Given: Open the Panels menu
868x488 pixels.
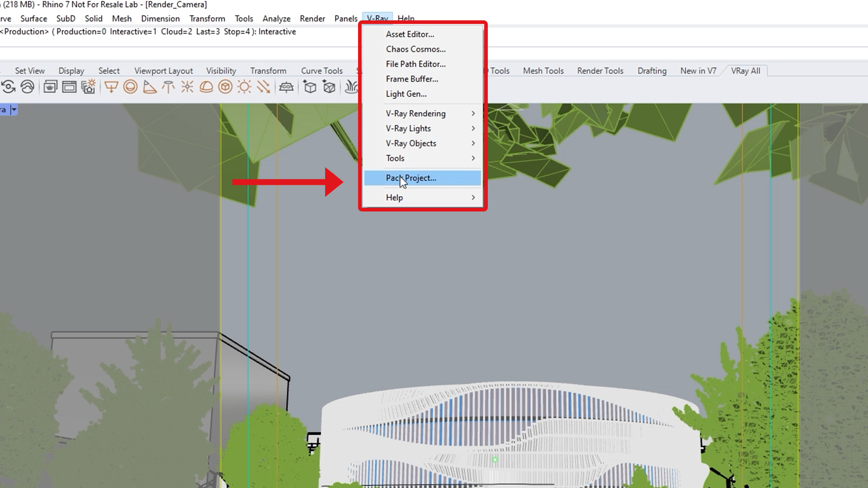Looking at the screenshot, I should click(x=346, y=19).
